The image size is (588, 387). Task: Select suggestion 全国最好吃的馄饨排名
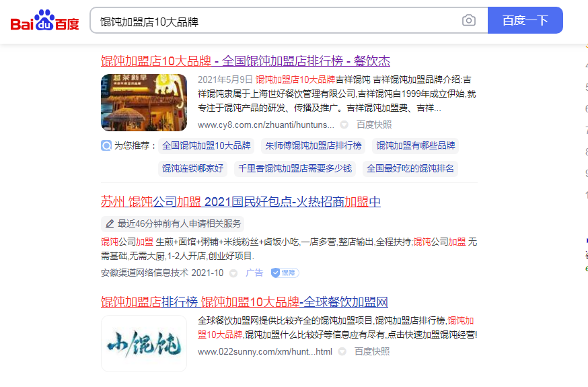tap(410, 168)
